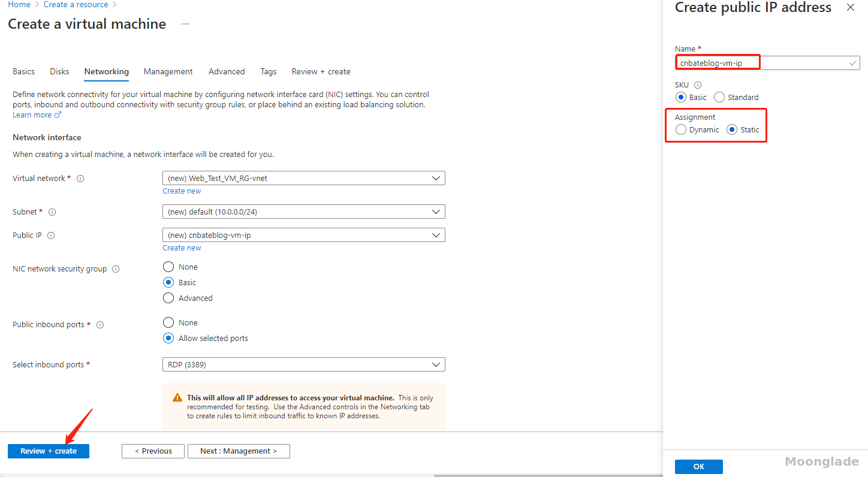Go to the Management tab
The height and width of the screenshot is (477, 868).
tap(168, 71)
